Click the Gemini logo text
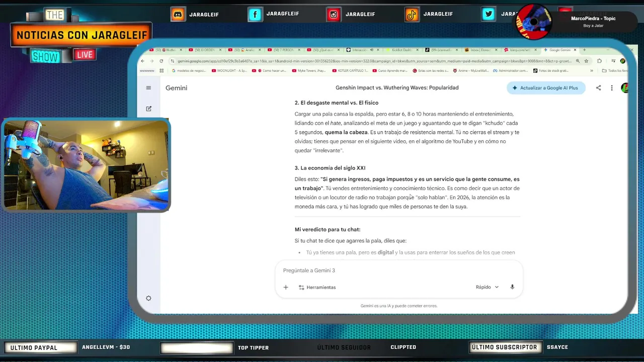The width and height of the screenshot is (644, 362). (176, 88)
